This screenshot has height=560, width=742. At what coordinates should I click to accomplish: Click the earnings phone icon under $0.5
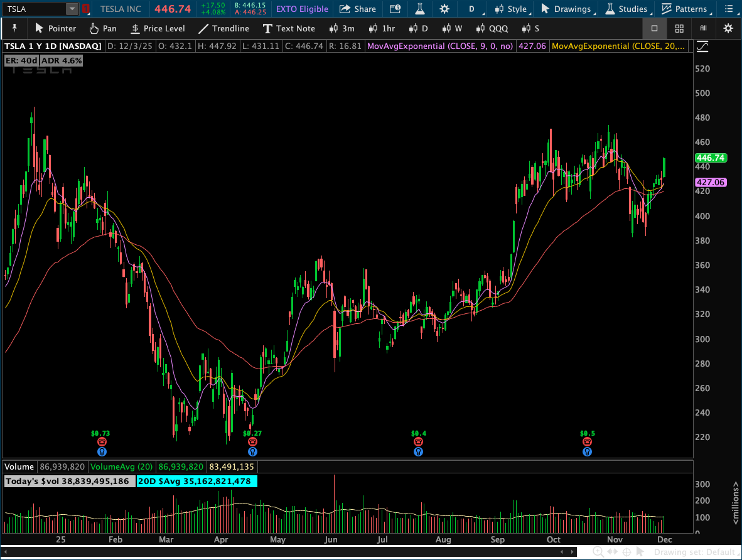587,441
